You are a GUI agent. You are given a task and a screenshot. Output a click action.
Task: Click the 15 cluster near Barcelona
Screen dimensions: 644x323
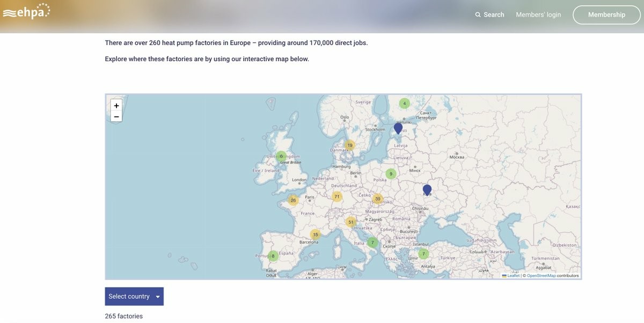pyautogui.click(x=316, y=234)
